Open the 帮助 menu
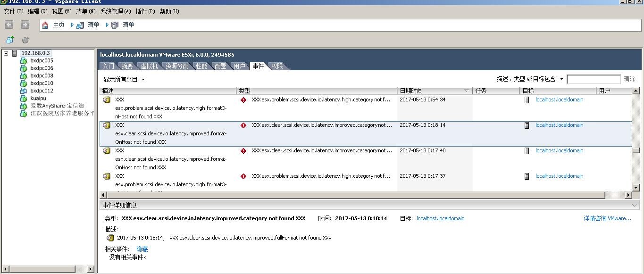 169,11
